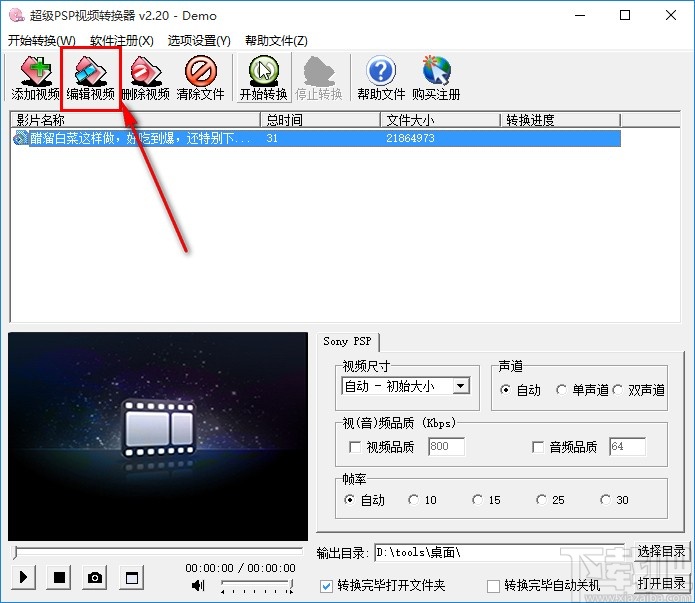The width and height of the screenshot is (695, 603).
Task: Click the video quality 800 value field
Action: pos(446,446)
